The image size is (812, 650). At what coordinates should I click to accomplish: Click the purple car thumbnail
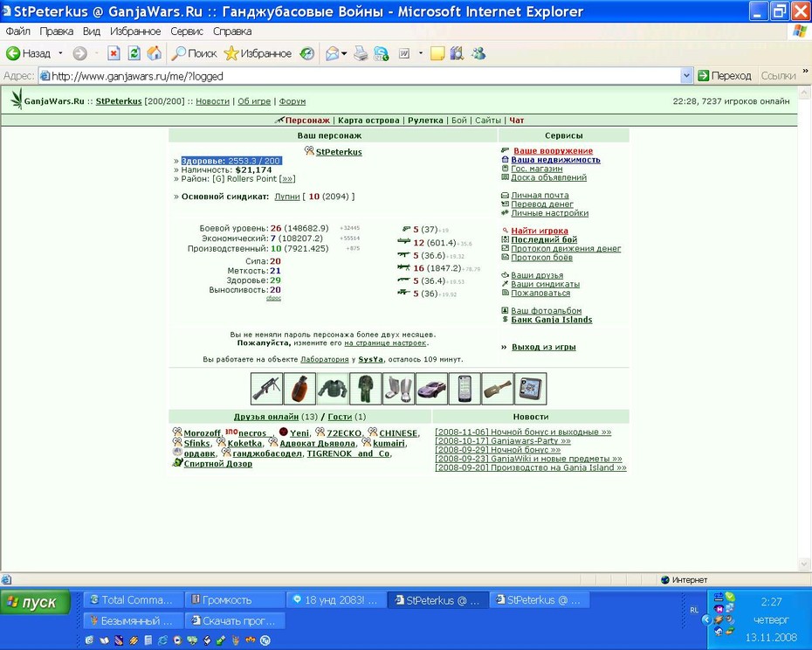[x=432, y=388]
